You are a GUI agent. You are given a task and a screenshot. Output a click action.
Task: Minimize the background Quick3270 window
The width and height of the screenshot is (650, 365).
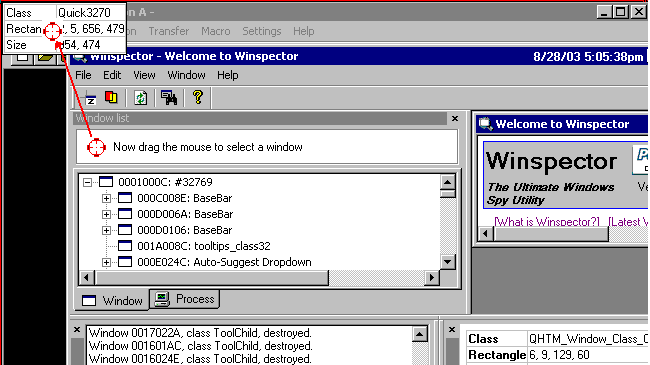pyautogui.click(x=604, y=12)
